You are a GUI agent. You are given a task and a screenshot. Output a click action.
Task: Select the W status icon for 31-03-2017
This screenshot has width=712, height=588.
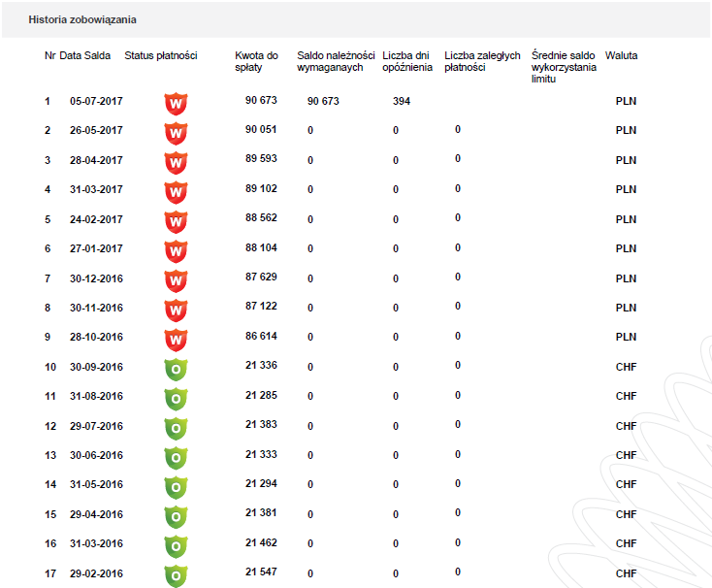tap(176, 192)
